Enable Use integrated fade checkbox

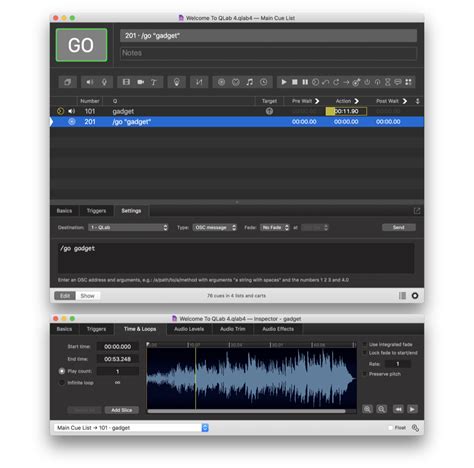coord(365,344)
